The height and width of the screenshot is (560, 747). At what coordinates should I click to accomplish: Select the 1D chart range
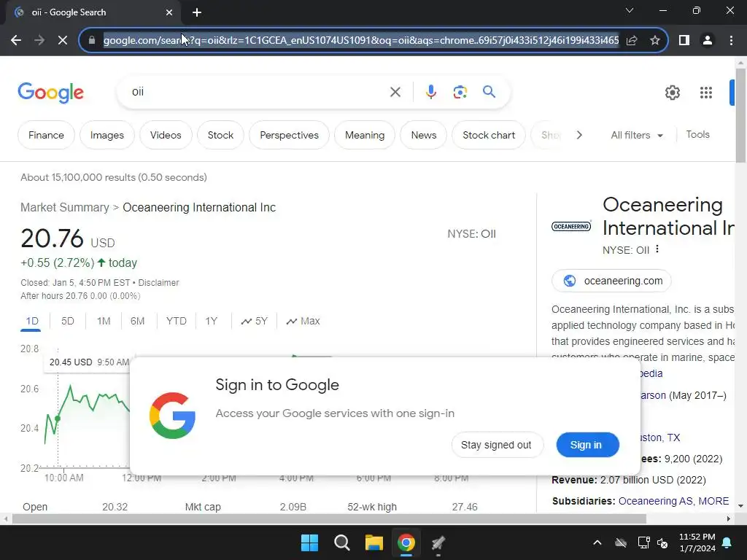coord(32,321)
